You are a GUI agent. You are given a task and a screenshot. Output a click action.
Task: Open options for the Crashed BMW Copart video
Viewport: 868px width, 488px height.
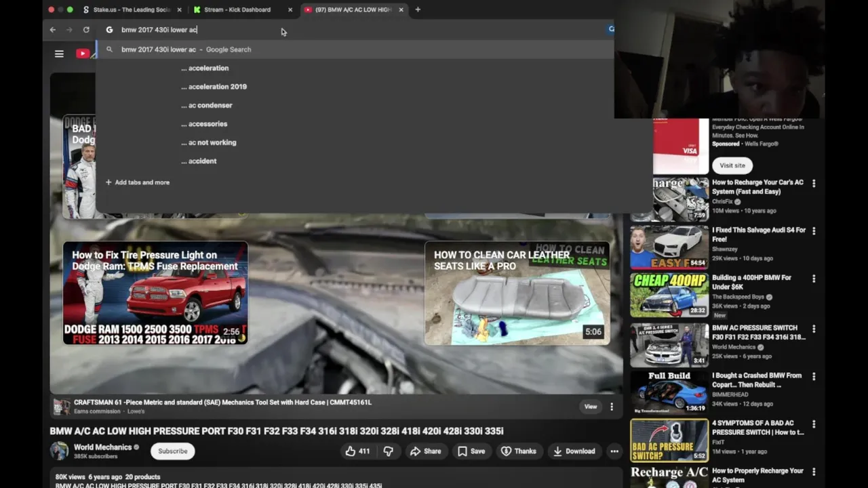(814, 376)
